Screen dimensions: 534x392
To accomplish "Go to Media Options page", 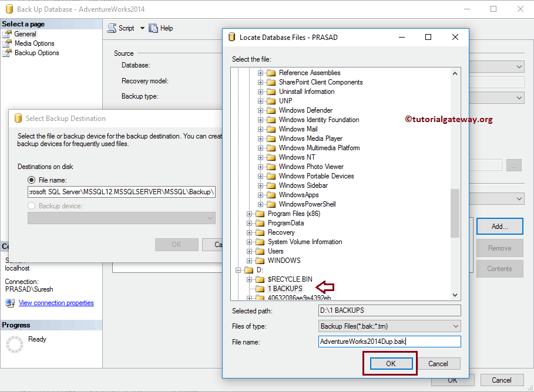I will [x=35, y=43].
